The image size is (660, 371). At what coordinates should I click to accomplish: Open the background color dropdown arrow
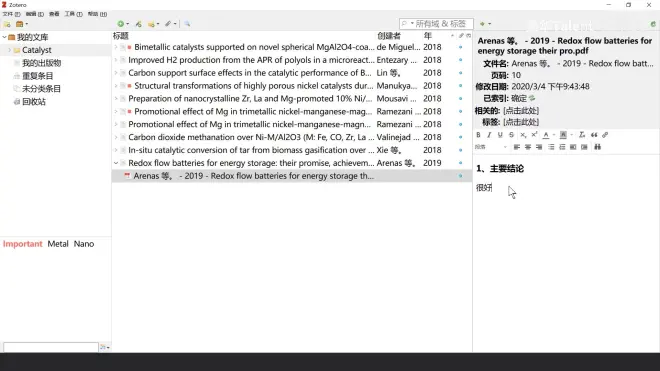coord(572,135)
